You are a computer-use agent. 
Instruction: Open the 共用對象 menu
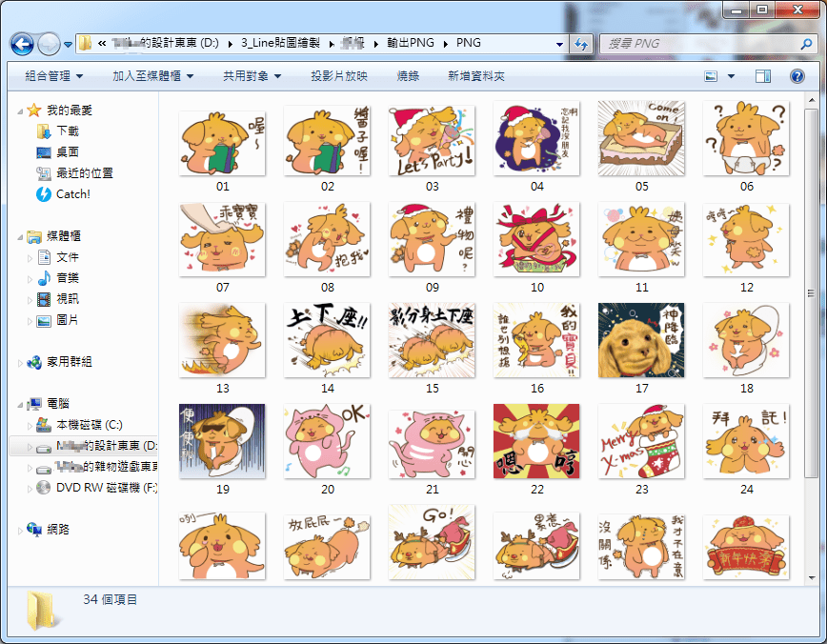[x=252, y=76]
